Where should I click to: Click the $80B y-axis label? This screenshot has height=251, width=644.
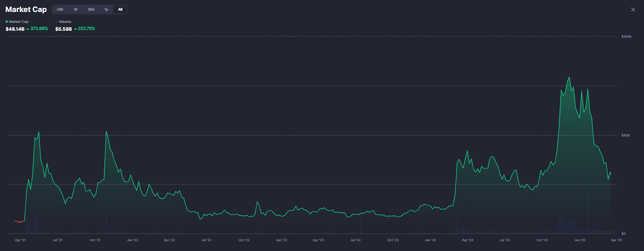click(625, 135)
